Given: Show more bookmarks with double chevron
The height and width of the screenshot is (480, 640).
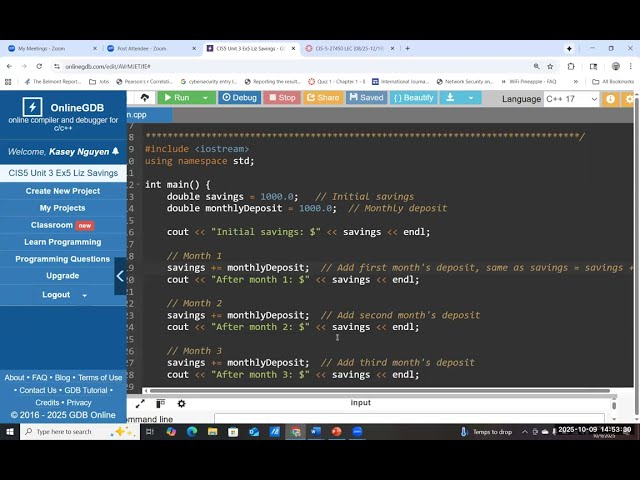Looking at the screenshot, I should [x=576, y=82].
